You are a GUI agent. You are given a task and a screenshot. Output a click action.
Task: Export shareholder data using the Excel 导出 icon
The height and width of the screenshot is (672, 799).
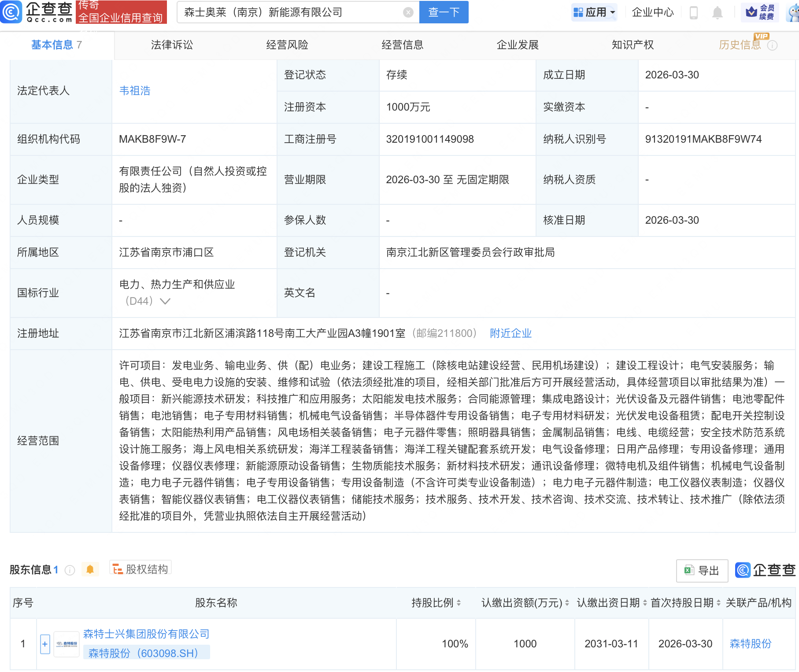(x=701, y=570)
